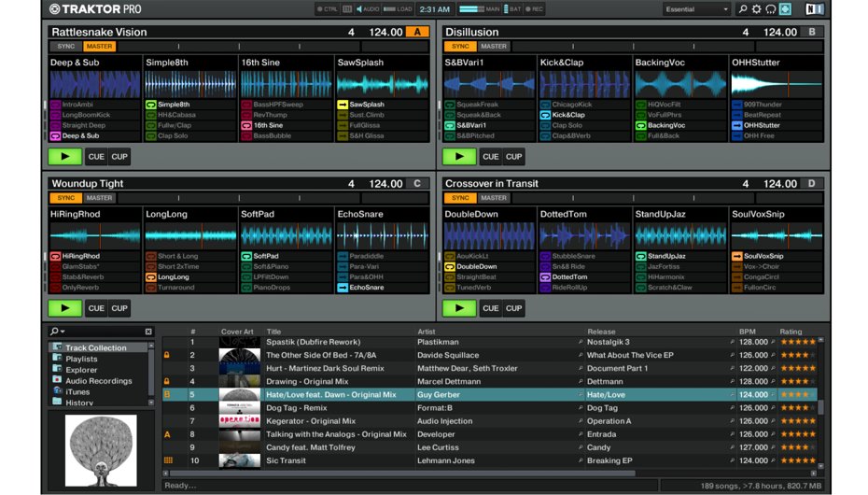The image size is (868, 495).
Task: Click the Audio Recordings folder icon
Action: coord(56,380)
